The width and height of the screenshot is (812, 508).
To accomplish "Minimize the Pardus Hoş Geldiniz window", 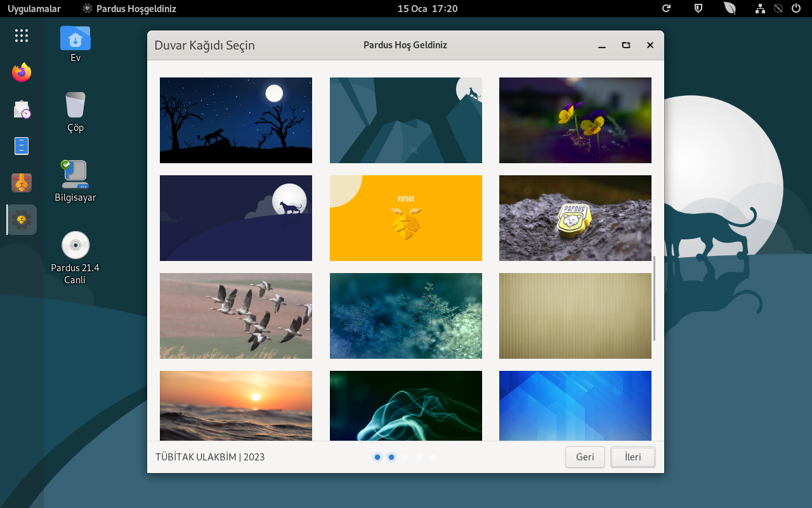I will click(602, 45).
